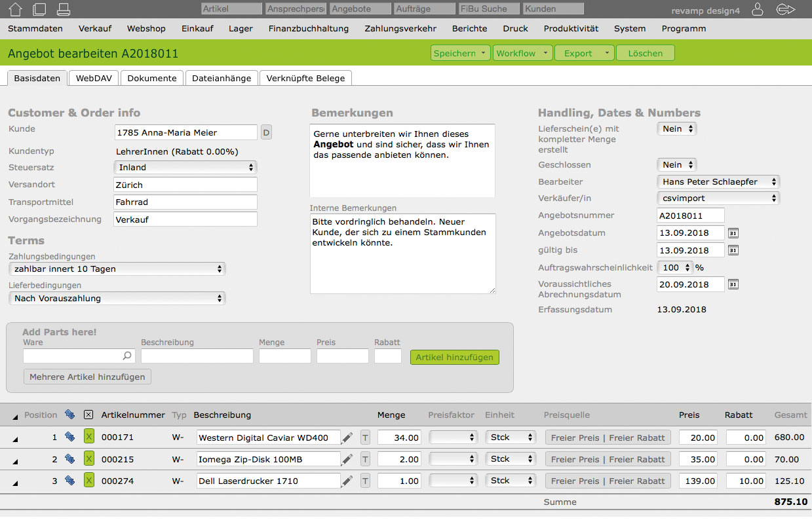Expand position 3 row triangle
Image resolution: width=812 pixels, height=520 pixels.
click(x=14, y=483)
